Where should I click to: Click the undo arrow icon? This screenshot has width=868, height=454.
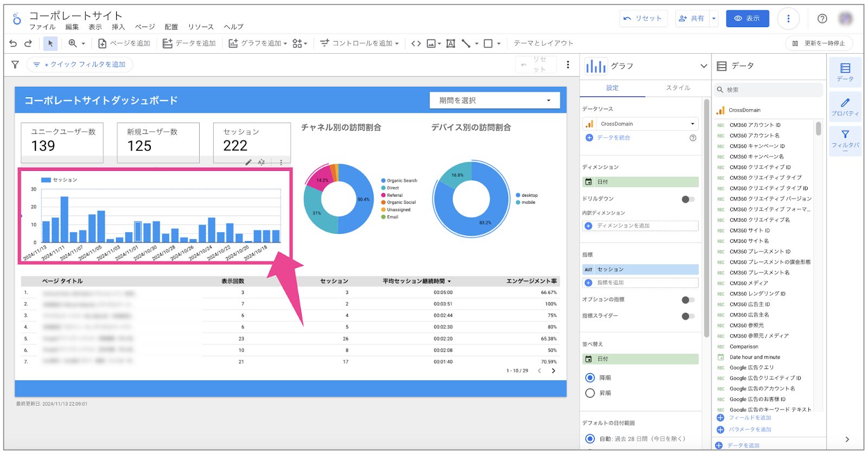tap(13, 43)
